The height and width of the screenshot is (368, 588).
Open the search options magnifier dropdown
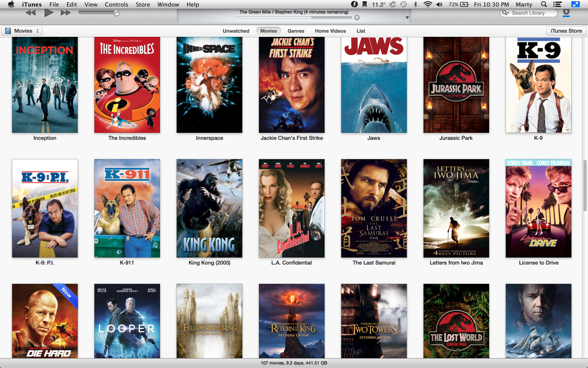[506, 13]
